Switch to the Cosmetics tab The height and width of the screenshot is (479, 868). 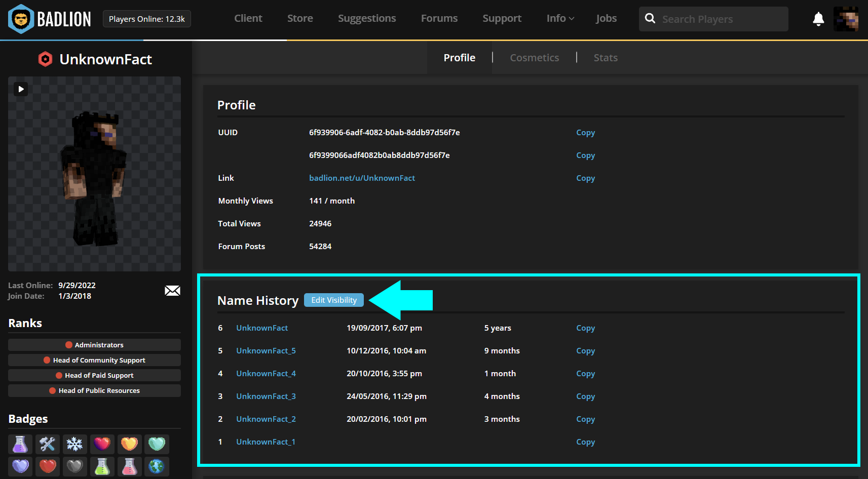pos(535,58)
